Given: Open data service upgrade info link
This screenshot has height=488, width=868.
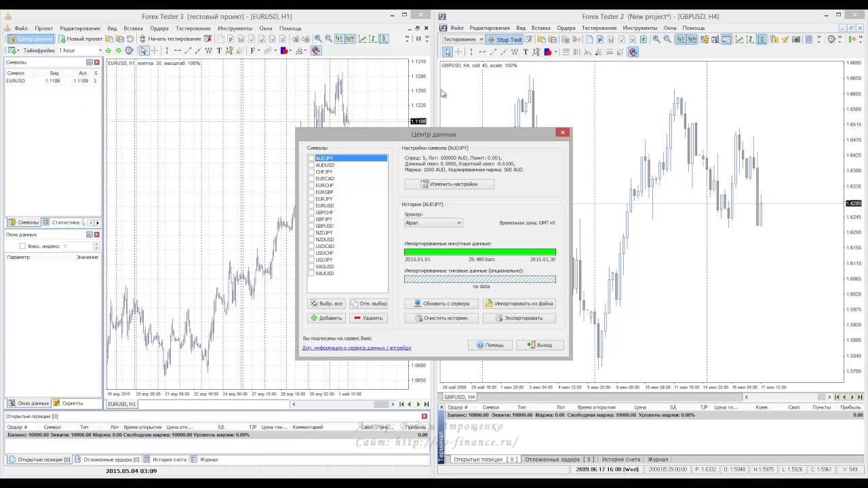Looking at the screenshot, I should [x=357, y=348].
